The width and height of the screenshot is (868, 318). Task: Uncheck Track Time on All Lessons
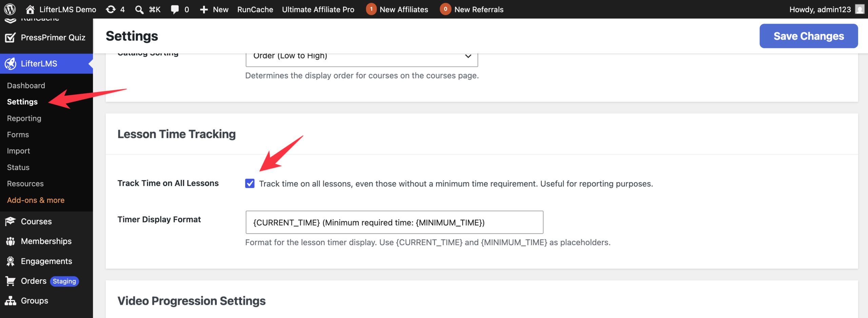click(x=250, y=184)
